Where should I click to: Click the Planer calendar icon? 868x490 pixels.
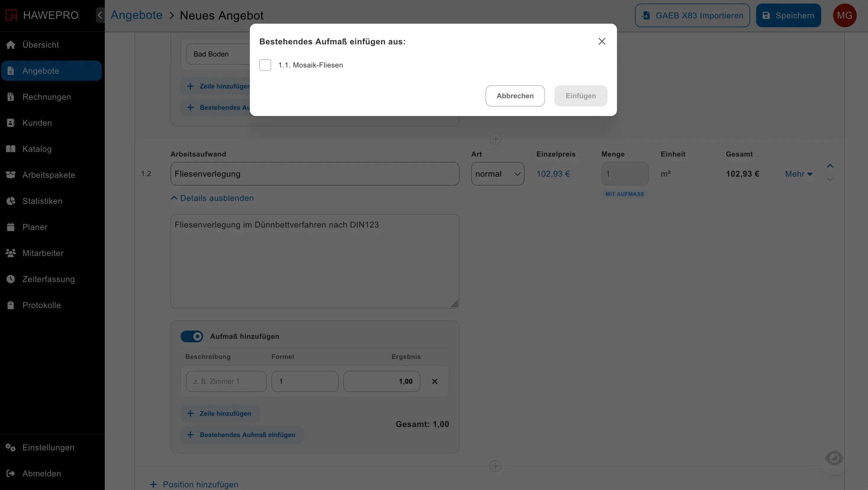coord(10,227)
